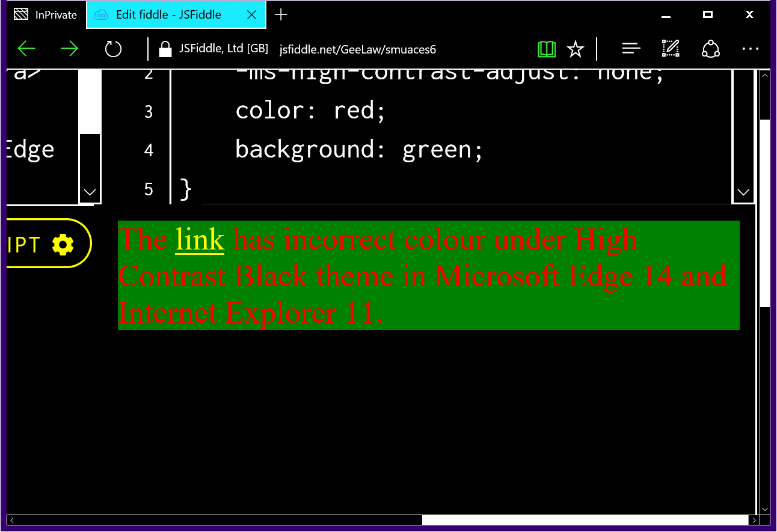Click the page's vertical scrollbar up arrow
Viewport: 777px width, 532px height.
coord(765,76)
